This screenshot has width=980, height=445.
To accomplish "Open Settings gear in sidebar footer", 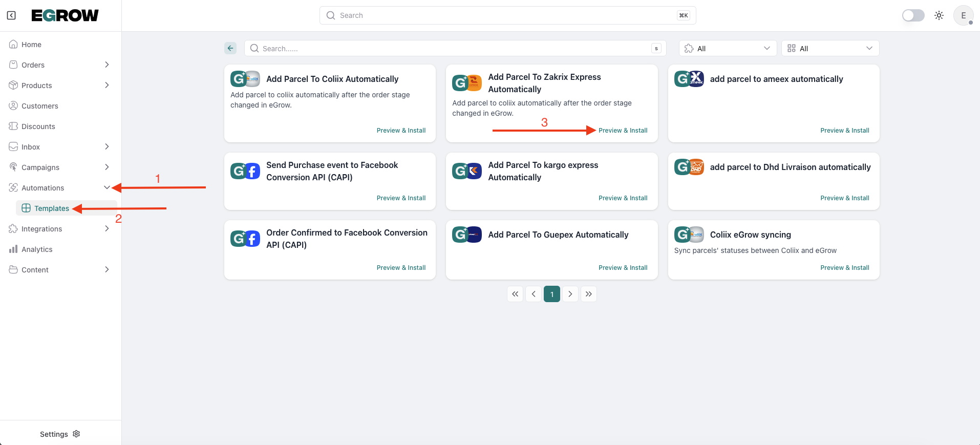I will tap(76, 434).
